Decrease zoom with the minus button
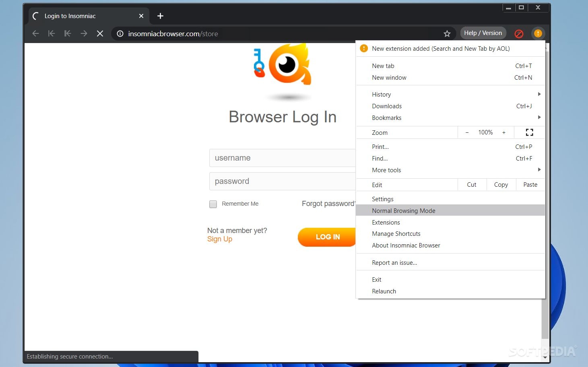Screen dimensions: 588x367 (x=467, y=132)
